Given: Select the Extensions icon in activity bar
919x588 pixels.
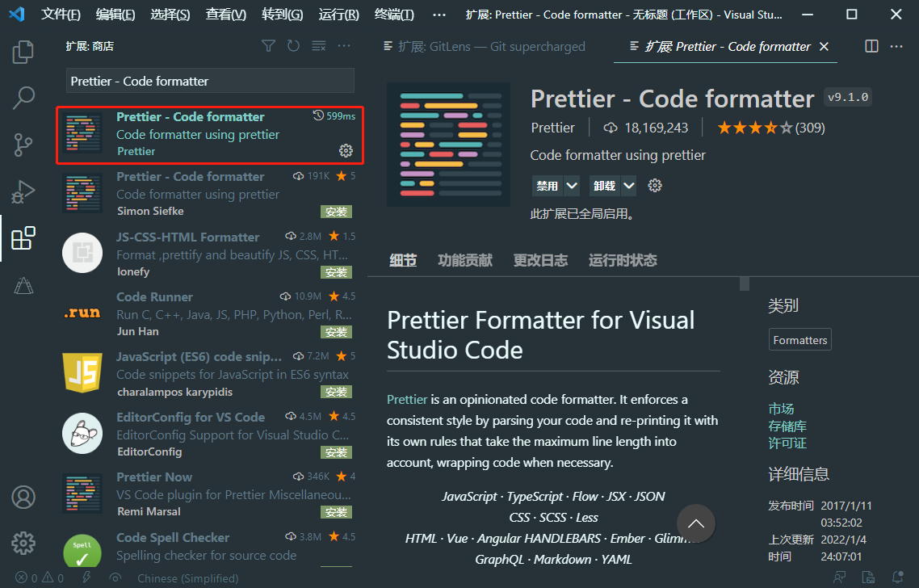Looking at the screenshot, I should [x=23, y=238].
